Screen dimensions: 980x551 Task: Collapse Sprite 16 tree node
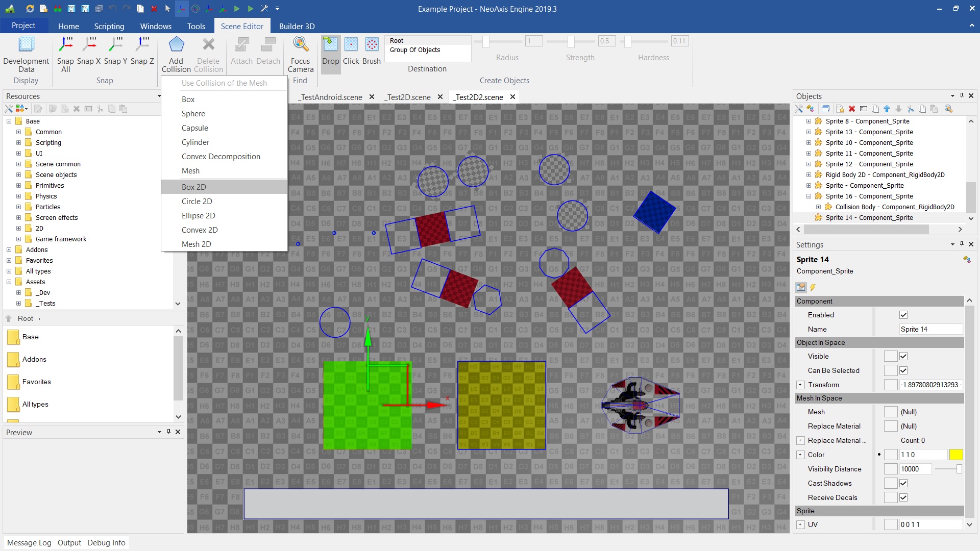pyautogui.click(x=808, y=196)
